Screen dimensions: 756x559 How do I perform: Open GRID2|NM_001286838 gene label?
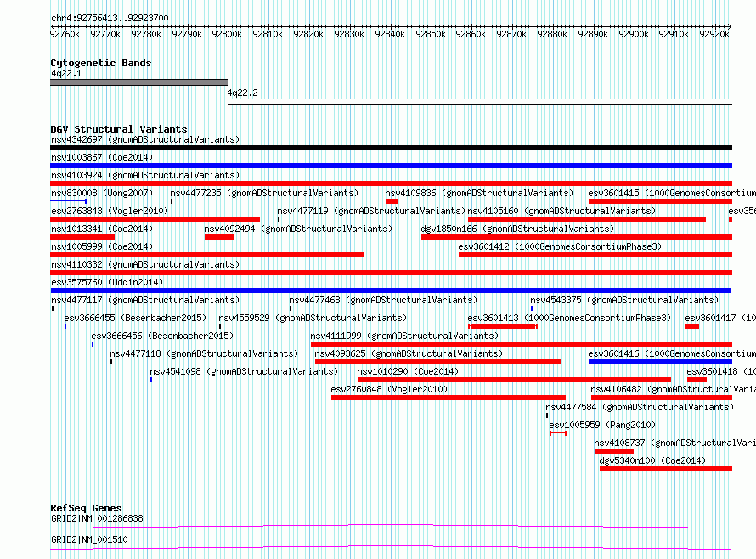click(x=97, y=518)
